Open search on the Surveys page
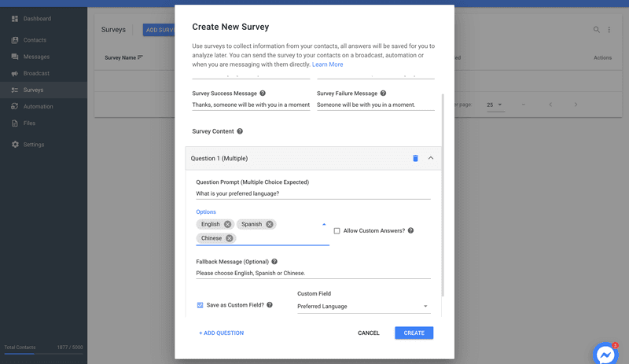 pos(597,30)
